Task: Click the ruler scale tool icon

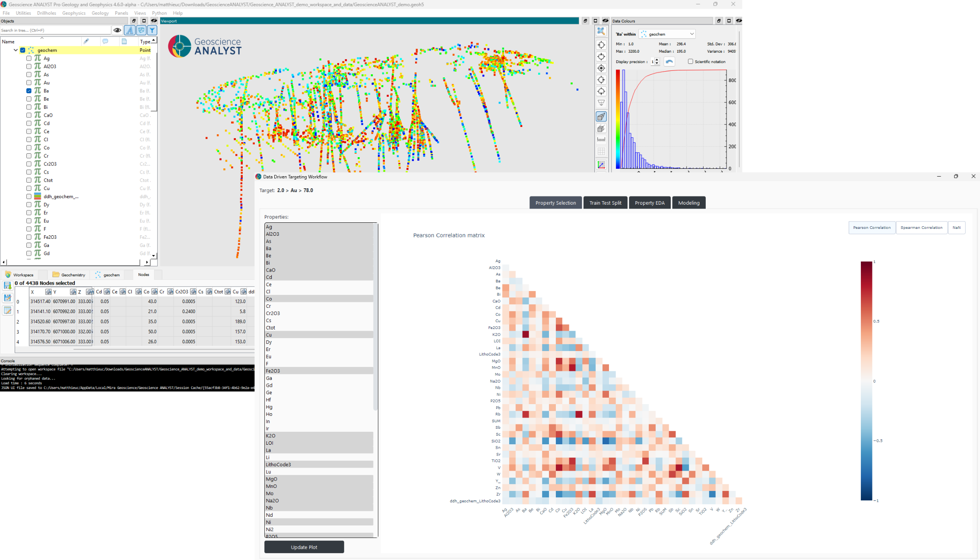Action: [x=601, y=140]
